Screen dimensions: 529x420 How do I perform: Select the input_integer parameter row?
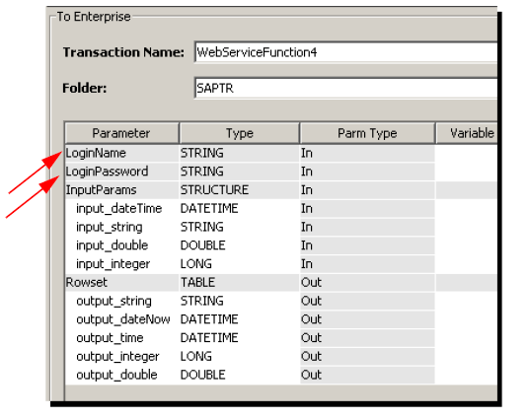(281, 264)
